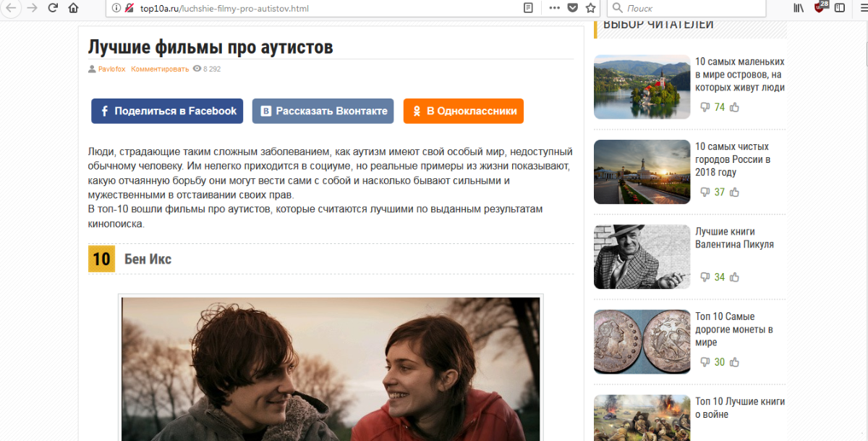The width and height of the screenshot is (868, 441).
Task: Open the author link Pavlofox
Action: tap(111, 69)
